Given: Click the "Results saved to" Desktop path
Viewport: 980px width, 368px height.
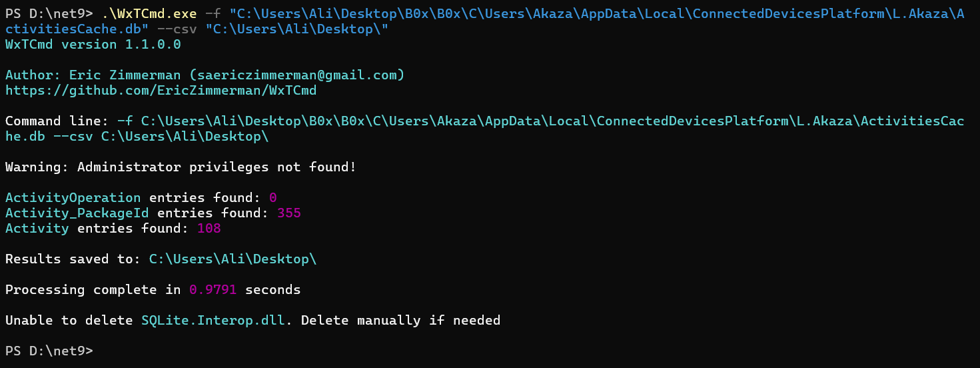Looking at the screenshot, I should (233, 259).
